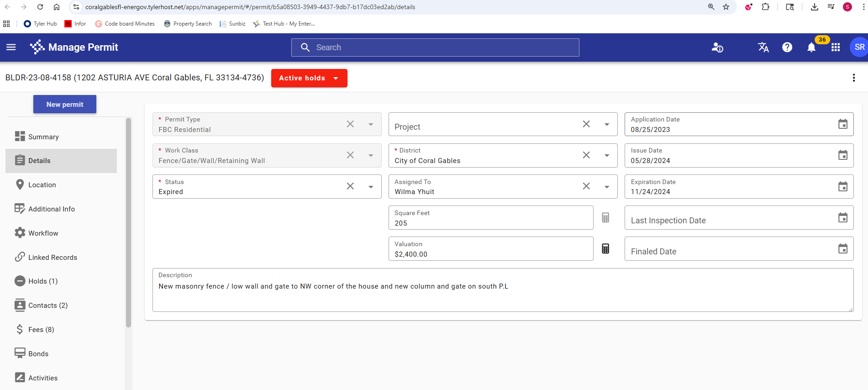Open the help question mark icon
The height and width of the screenshot is (390, 868).
pyautogui.click(x=787, y=47)
